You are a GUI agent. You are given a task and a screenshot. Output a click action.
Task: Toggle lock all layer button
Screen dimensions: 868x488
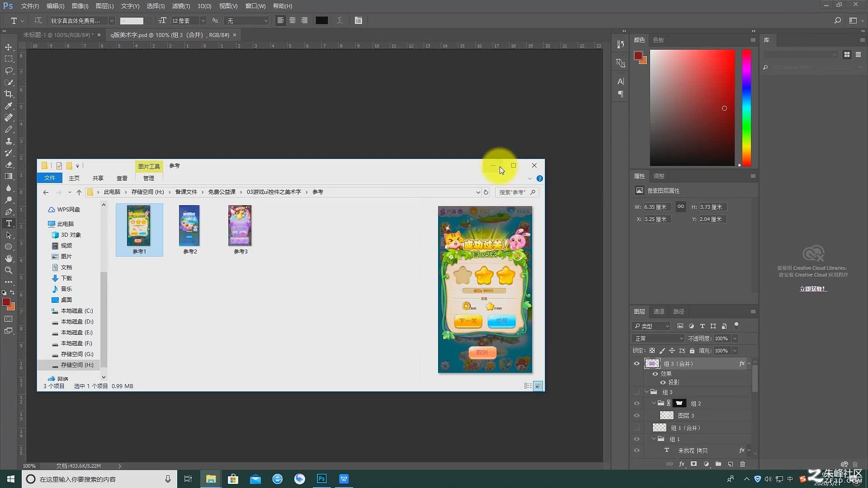tap(692, 351)
